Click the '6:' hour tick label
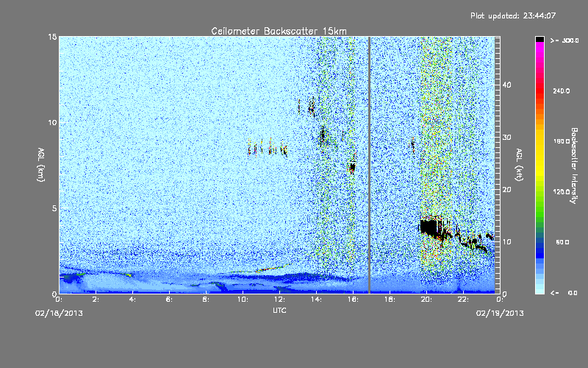588x368 pixels. [x=169, y=300]
